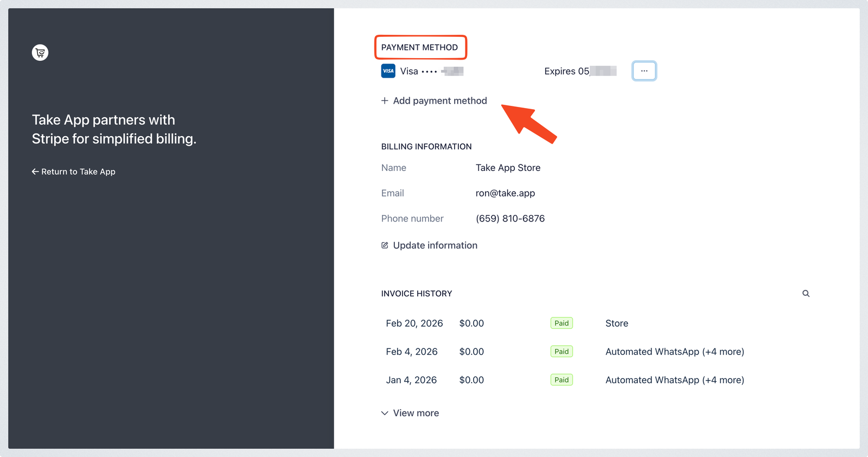Viewport: 868px width, 457px height.
Task: Click the name value Take App Store
Action: click(508, 168)
